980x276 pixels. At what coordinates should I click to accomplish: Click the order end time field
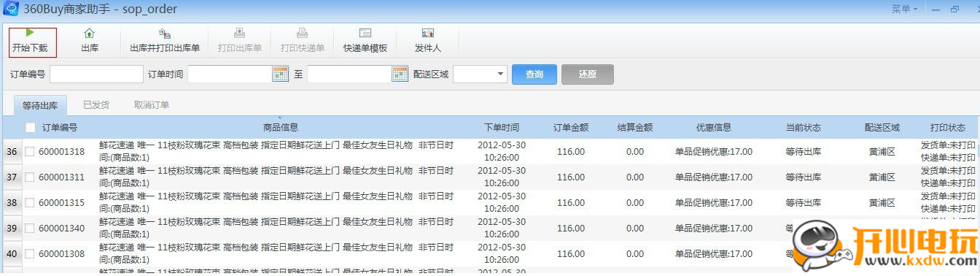pos(349,74)
